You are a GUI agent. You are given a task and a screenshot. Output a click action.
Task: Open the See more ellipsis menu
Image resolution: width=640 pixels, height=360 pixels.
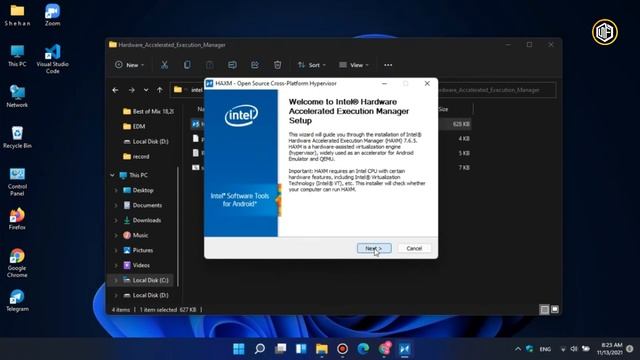[388, 65]
